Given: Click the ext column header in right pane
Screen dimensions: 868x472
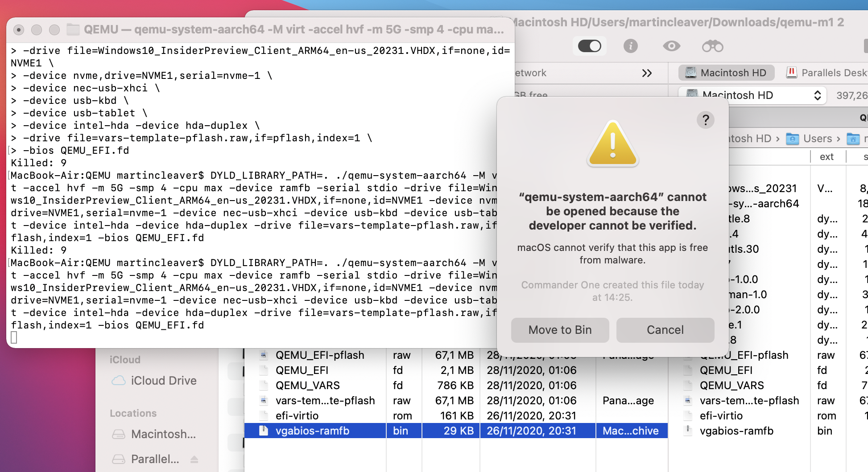Looking at the screenshot, I should pyautogui.click(x=827, y=157).
